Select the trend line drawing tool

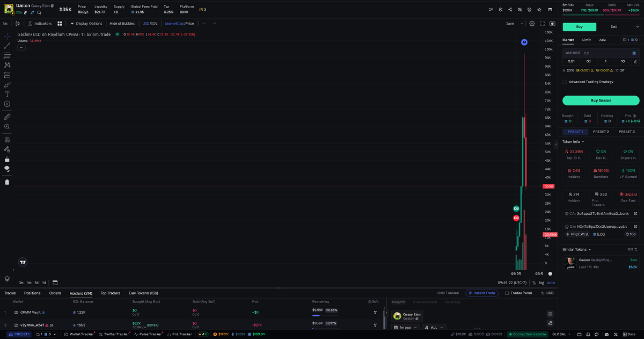(7, 46)
